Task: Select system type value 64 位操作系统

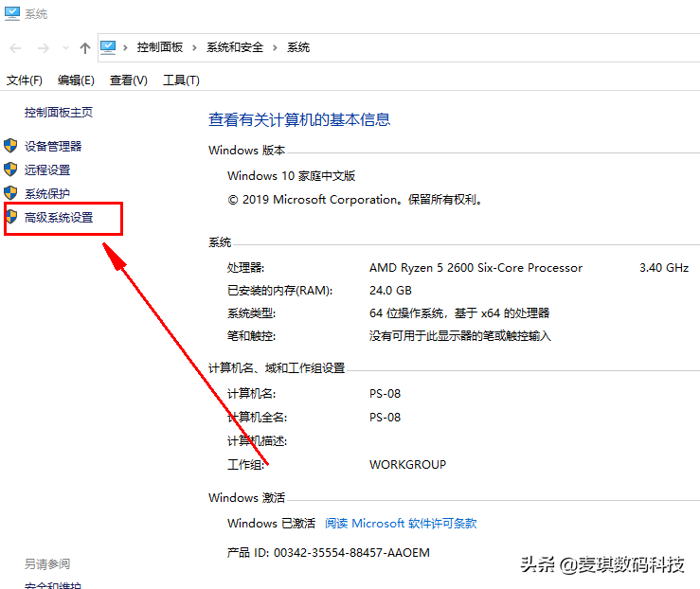Action: 459,313
